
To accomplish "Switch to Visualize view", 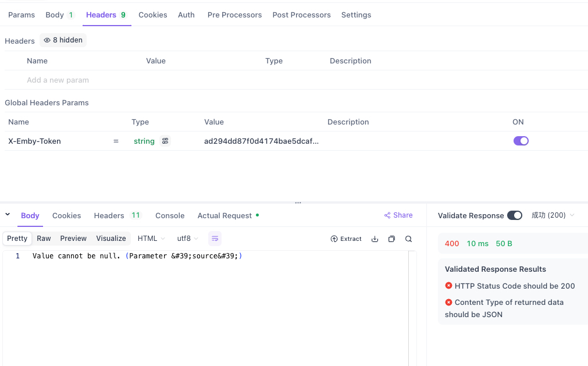I will [111, 239].
